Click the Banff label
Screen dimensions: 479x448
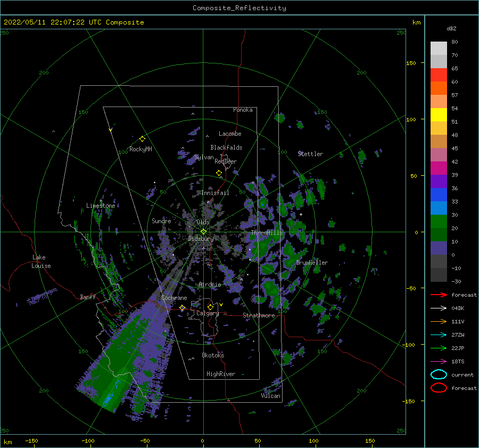(88, 297)
